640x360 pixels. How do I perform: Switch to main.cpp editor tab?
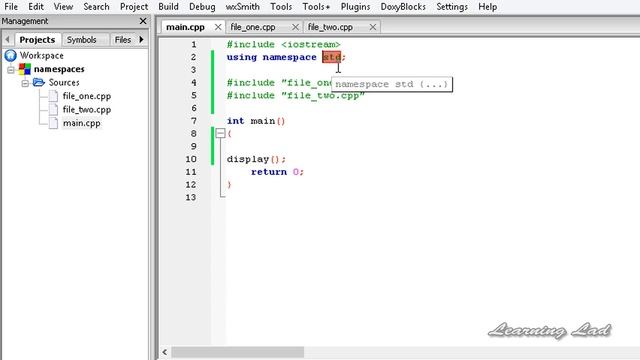(x=185, y=27)
